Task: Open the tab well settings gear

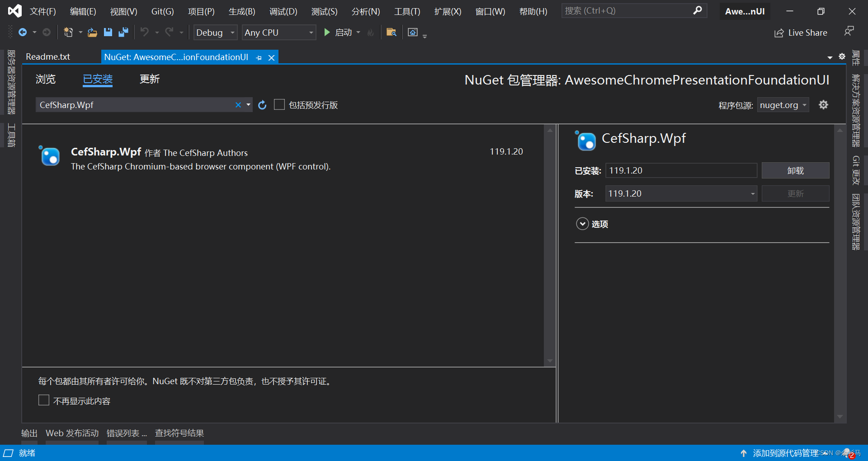Action: (x=842, y=56)
